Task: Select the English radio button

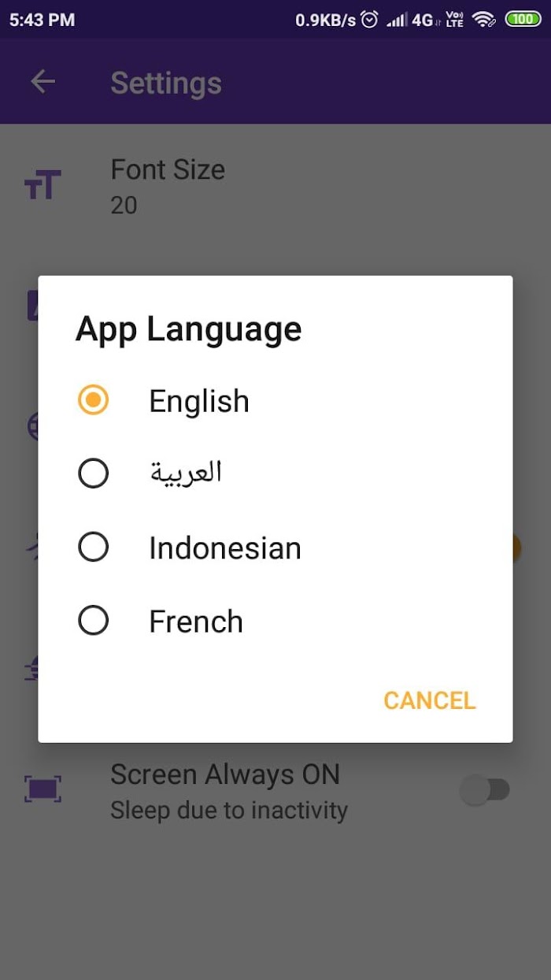Action: [94, 400]
